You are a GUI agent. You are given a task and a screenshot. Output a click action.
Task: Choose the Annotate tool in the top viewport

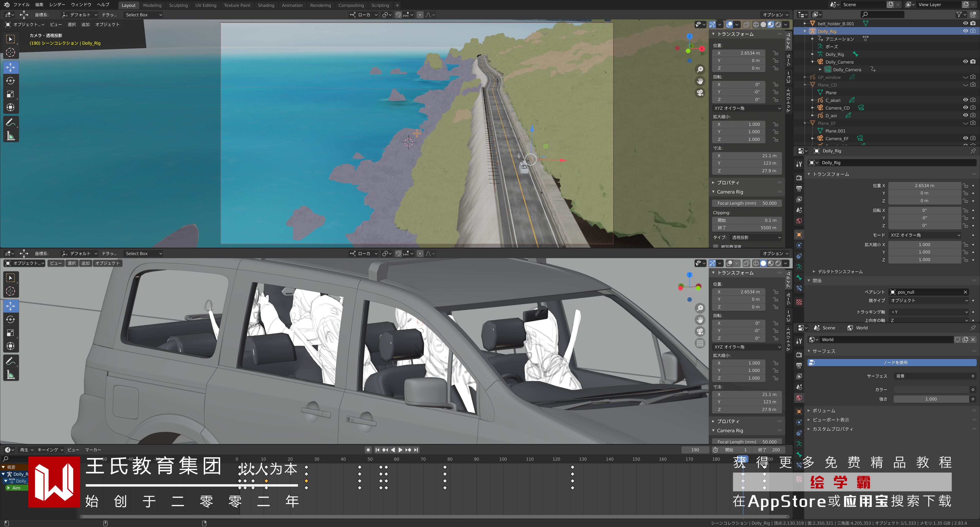[x=10, y=123]
